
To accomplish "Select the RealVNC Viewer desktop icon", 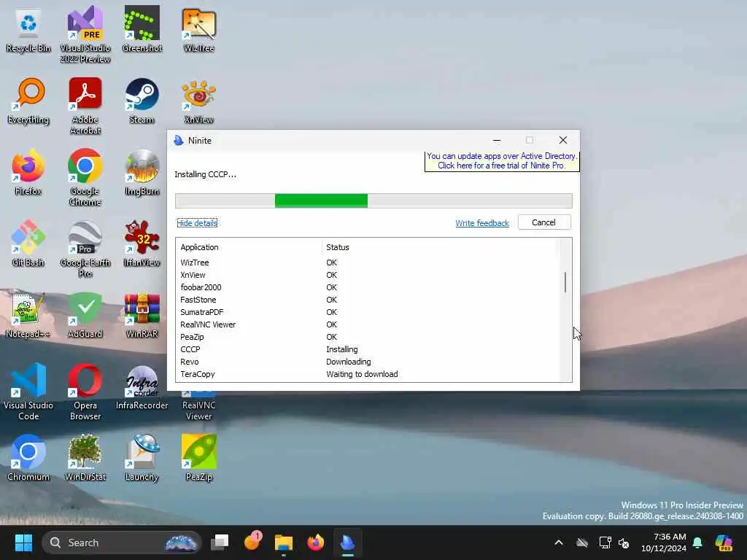I will click(x=198, y=407).
